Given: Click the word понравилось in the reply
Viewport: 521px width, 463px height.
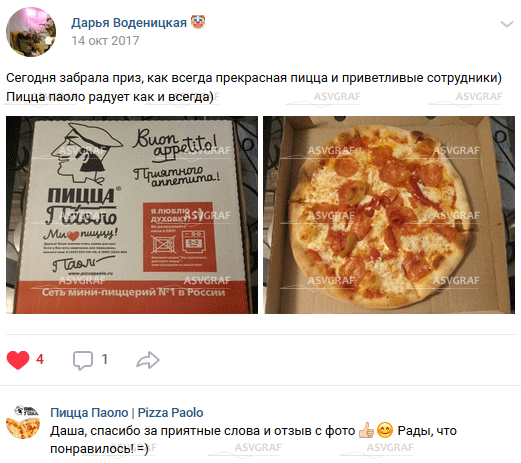Looking at the screenshot, I should [x=92, y=449].
